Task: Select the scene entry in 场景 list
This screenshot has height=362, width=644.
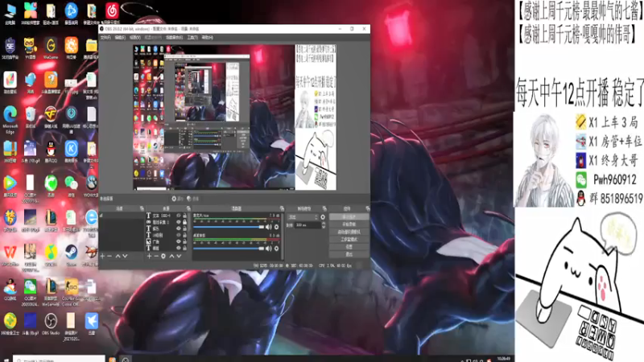Action: (x=122, y=216)
